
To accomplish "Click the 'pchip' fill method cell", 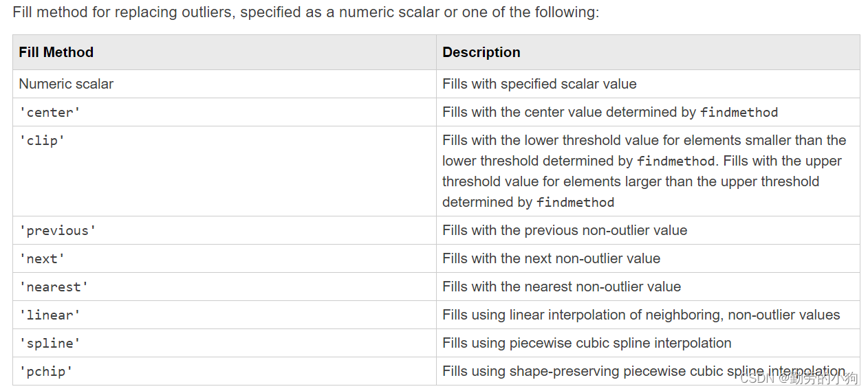I will coord(46,371).
